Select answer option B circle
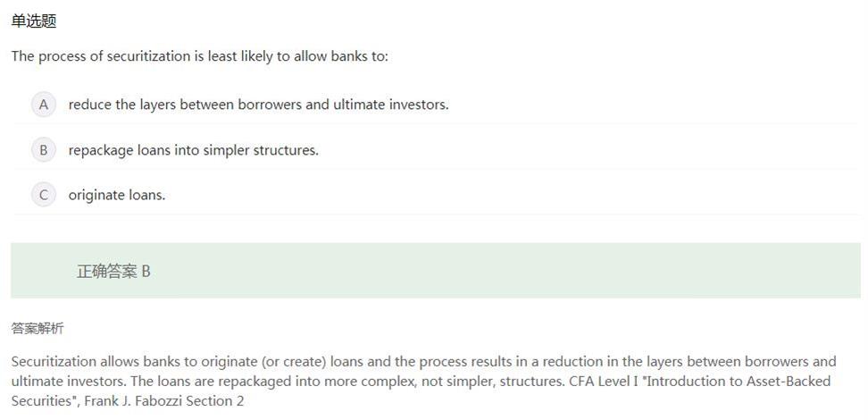 click(x=43, y=150)
